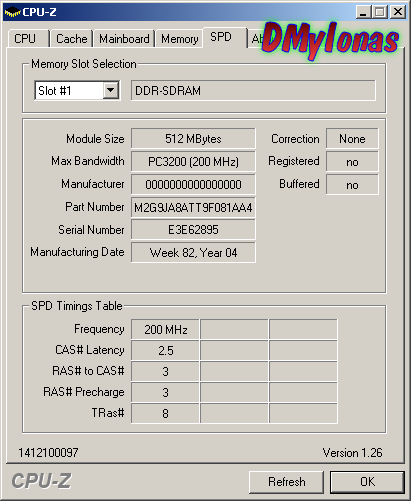Image resolution: width=411 pixels, height=501 pixels.
Task: Minimize the CPU-Z window
Action: (x=363, y=12)
